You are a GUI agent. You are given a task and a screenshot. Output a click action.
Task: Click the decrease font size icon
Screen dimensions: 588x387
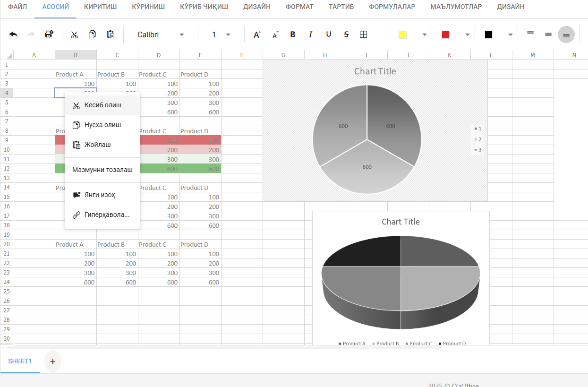click(x=274, y=34)
